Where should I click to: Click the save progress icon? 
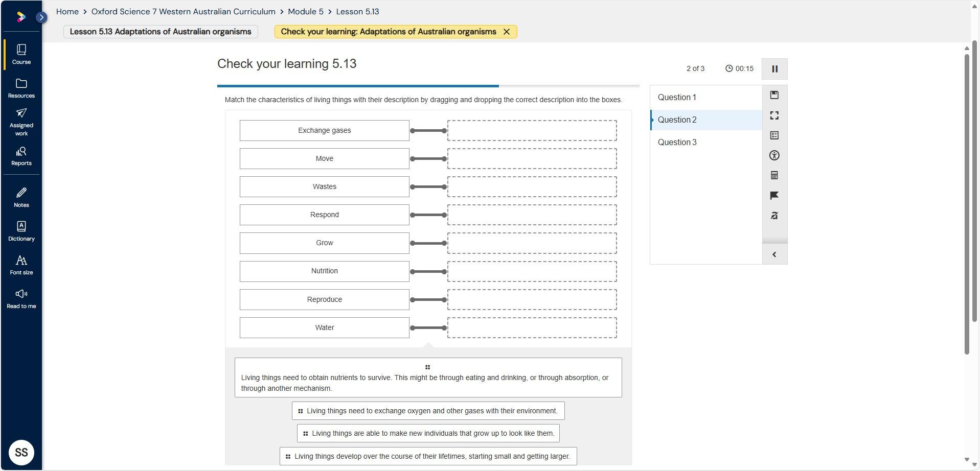click(x=774, y=95)
